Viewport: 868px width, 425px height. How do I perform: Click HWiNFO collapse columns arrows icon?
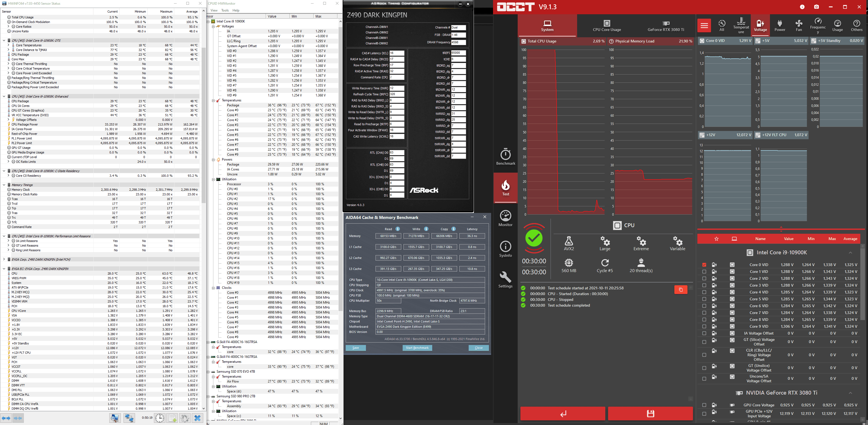[18, 418]
